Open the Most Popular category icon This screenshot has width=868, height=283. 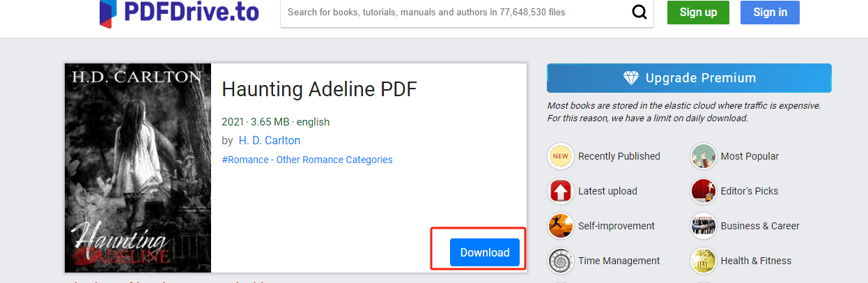pyautogui.click(x=704, y=156)
